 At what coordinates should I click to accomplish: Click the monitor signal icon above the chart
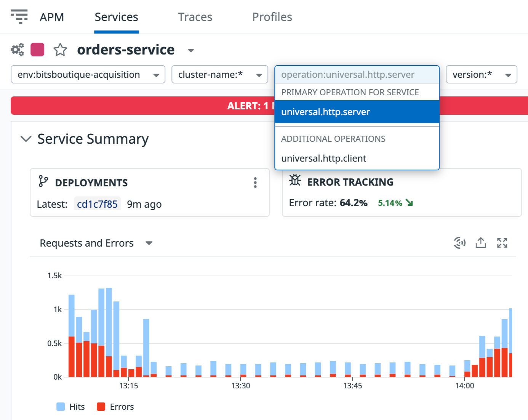point(460,242)
